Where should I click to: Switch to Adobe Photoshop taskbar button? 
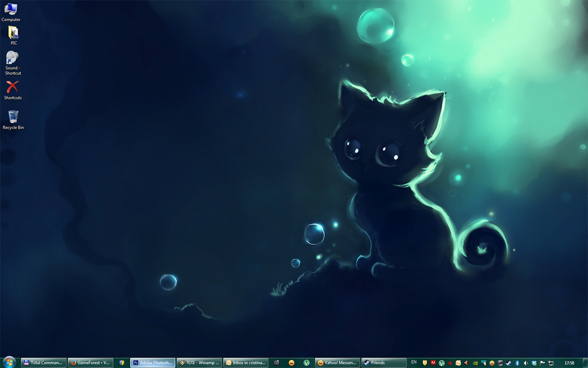click(x=153, y=363)
